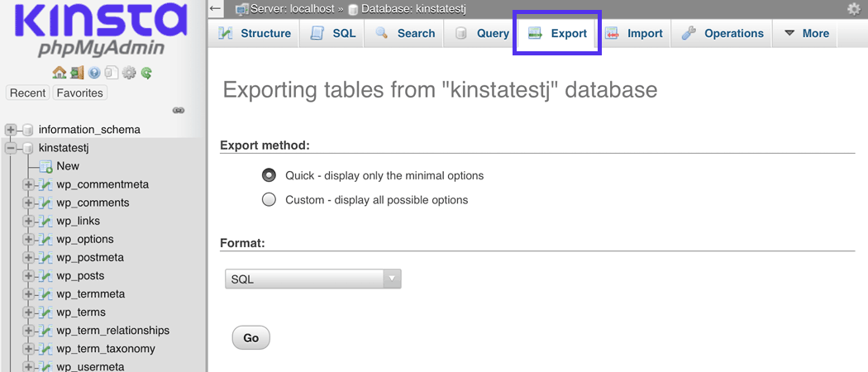Open the Structure tab
The height and width of the screenshot is (372, 868).
pyautogui.click(x=255, y=34)
